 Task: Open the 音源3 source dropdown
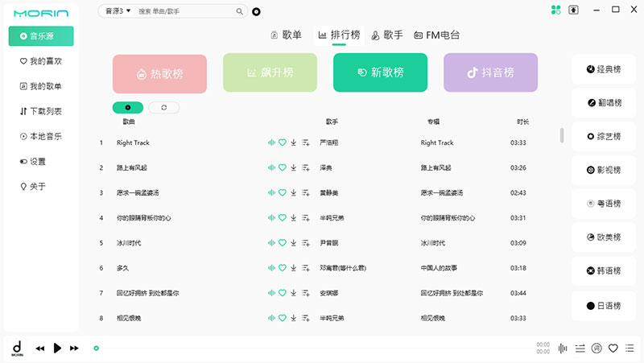pyautogui.click(x=115, y=12)
